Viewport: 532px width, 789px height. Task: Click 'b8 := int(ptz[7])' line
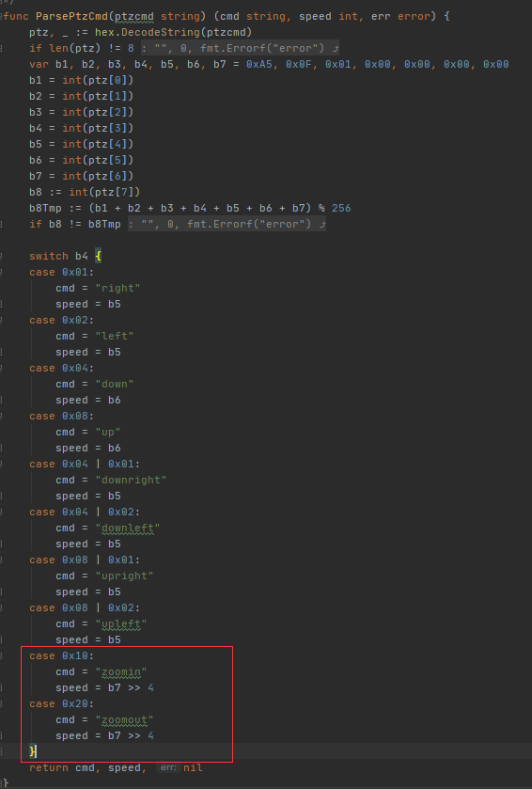click(x=85, y=192)
